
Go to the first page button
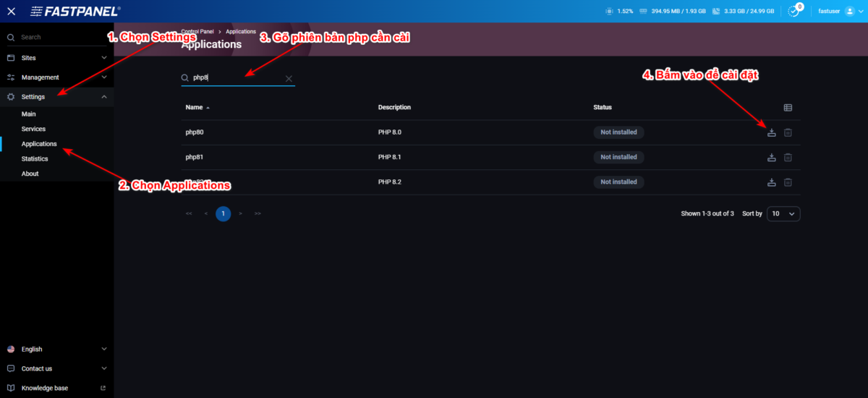(189, 213)
